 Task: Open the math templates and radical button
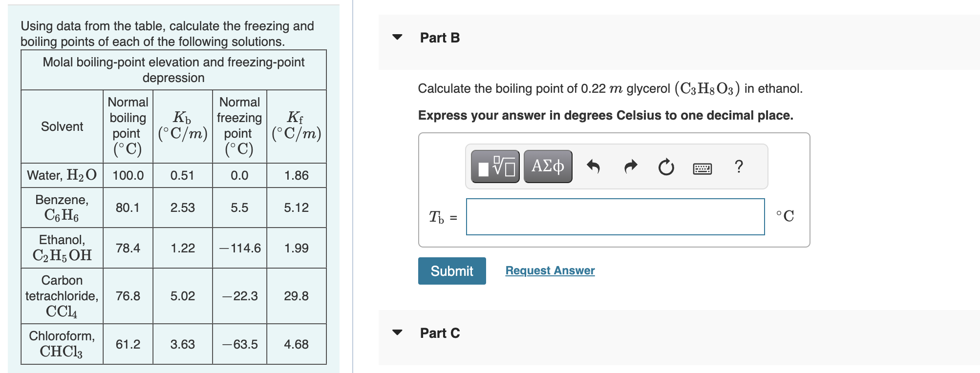(x=495, y=166)
